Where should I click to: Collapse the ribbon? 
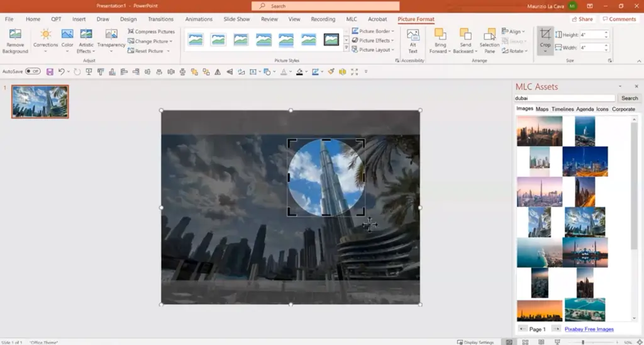point(639,61)
